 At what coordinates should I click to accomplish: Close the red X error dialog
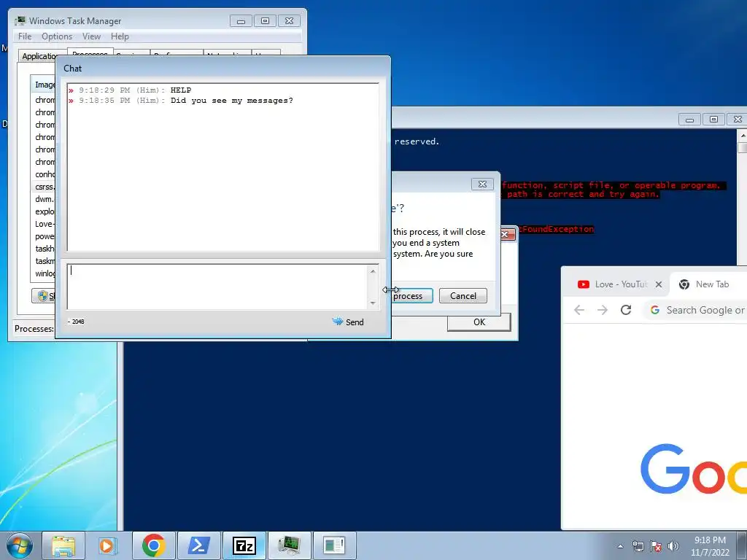click(x=508, y=234)
